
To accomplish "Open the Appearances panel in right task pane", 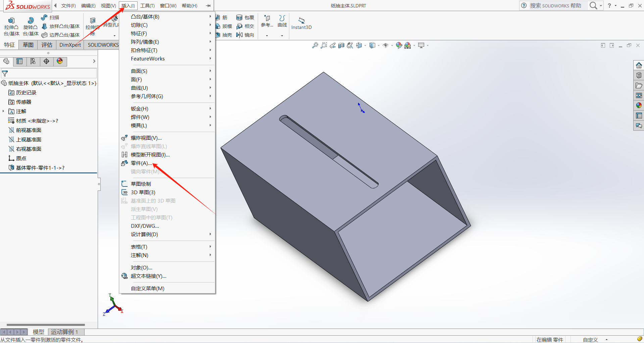I will (x=639, y=105).
